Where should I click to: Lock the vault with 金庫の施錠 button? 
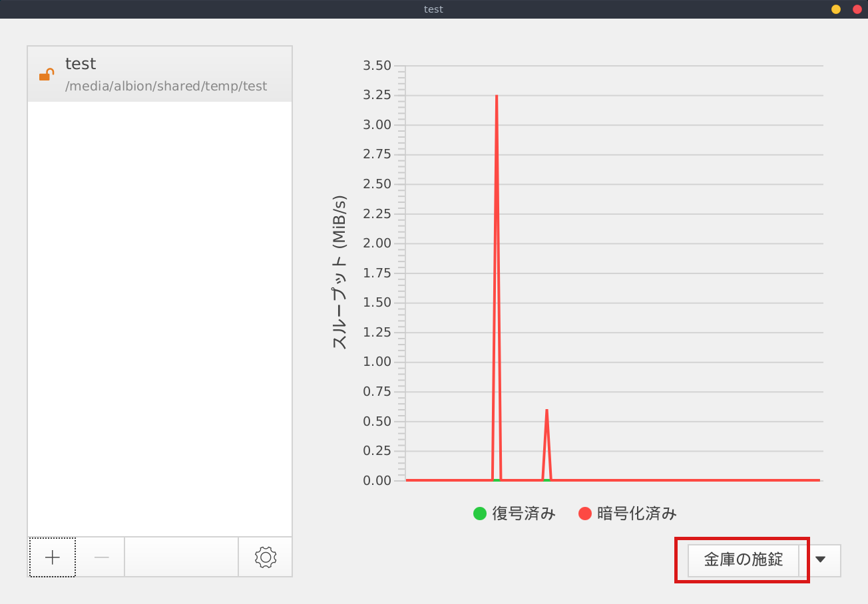(743, 560)
